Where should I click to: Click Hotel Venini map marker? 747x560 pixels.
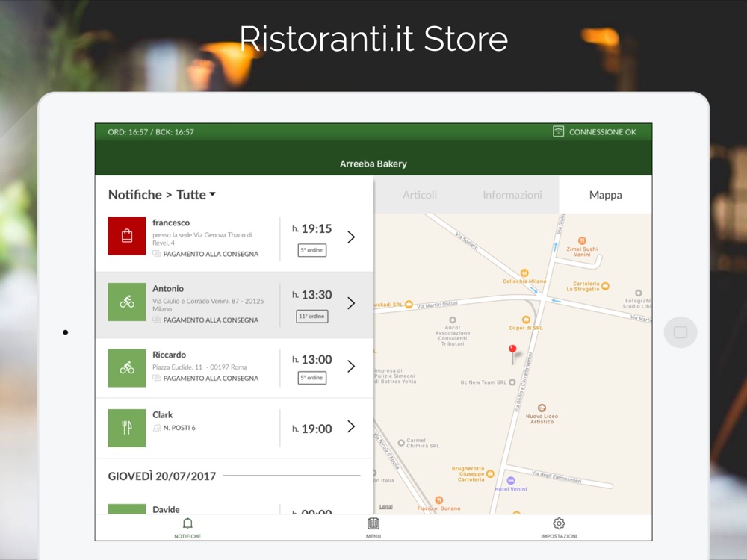point(511,480)
